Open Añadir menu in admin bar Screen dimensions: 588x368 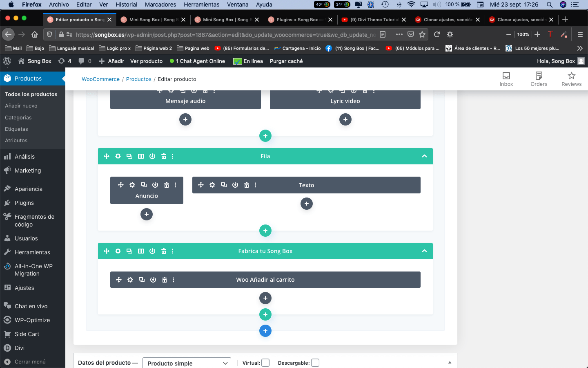(112, 61)
